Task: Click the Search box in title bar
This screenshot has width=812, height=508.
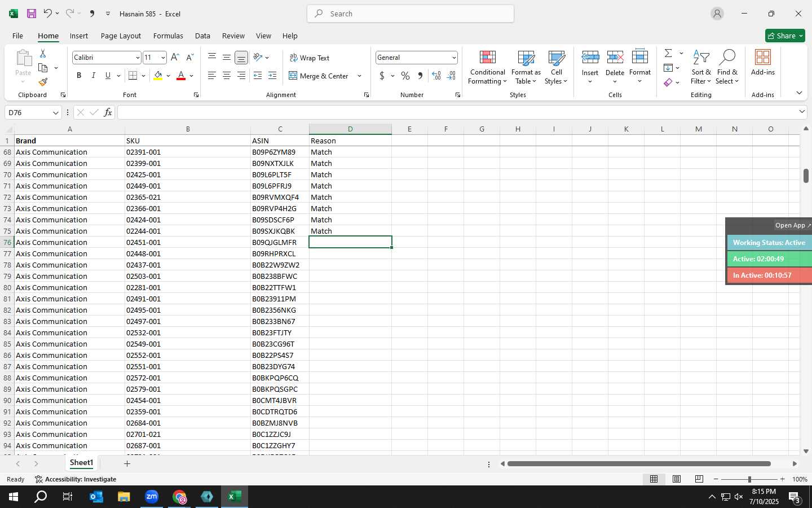Action: tap(411, 14)
